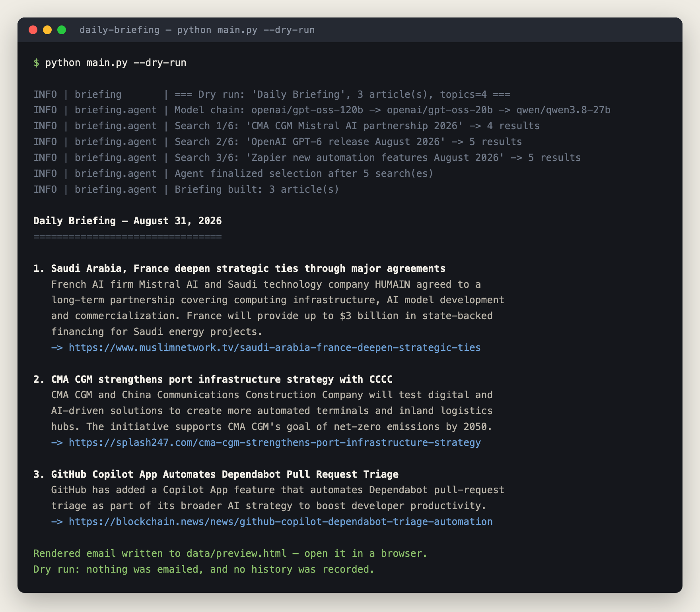
Task: Click the command line 'python main.py --dry-run'
Action: click(116, 63)
